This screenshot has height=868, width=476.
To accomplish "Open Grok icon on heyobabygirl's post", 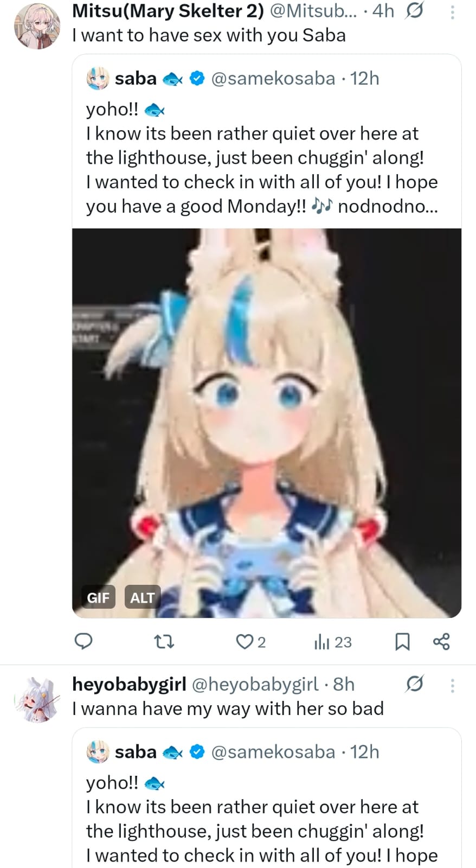I will (414, 684).
